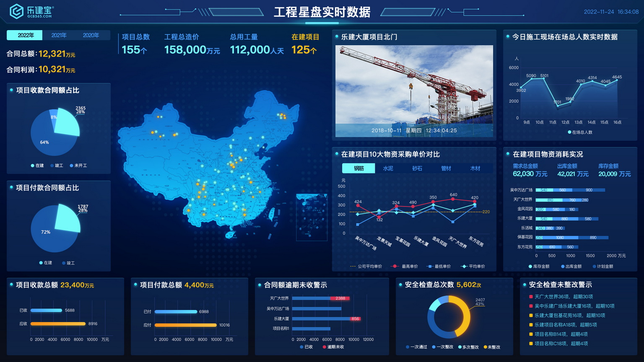This screenshot has height=362, width=644.
Task: Toggle the 一次整改 legend item
Action: 442,347
